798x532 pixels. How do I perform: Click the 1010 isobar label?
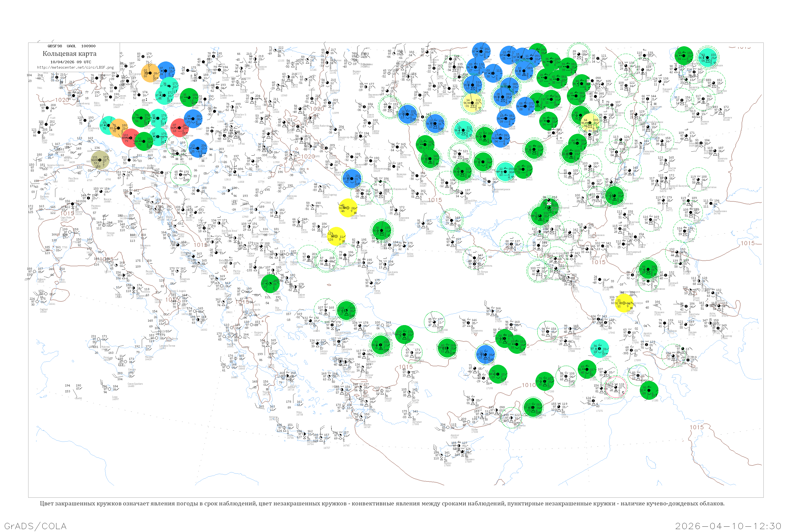point(529,385)
